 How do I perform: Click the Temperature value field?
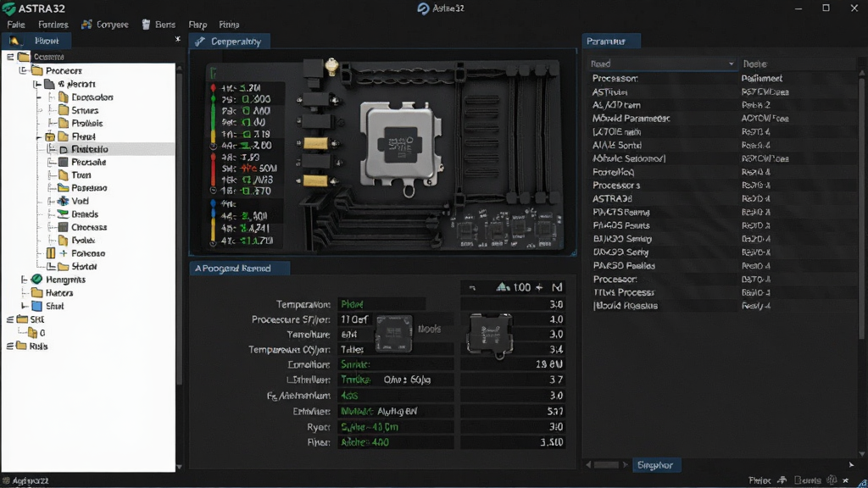381,304
